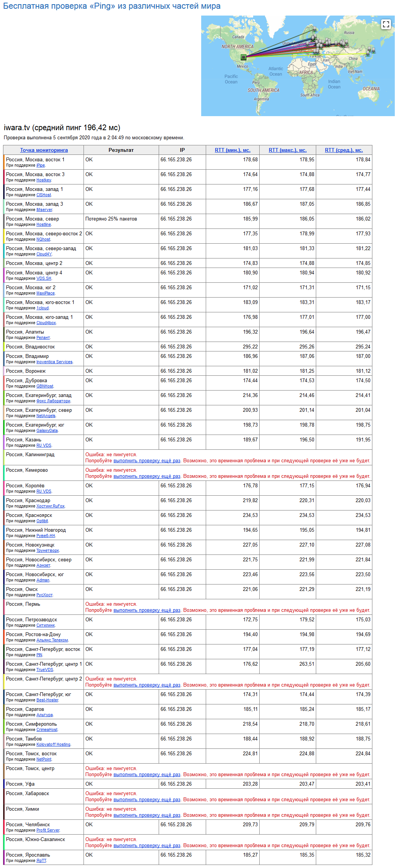402x868 pixels.
Task: Sort table by RTT (мин.) column
Action: tap(232, 150)
